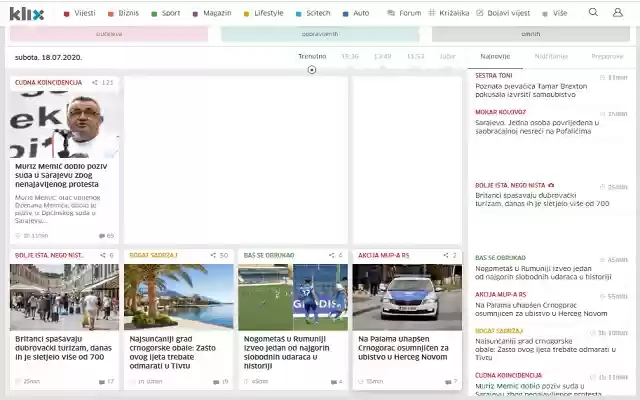Click share icon on Najsunčaniji grad card
This screenshot has height=400, width=640.
213,255
